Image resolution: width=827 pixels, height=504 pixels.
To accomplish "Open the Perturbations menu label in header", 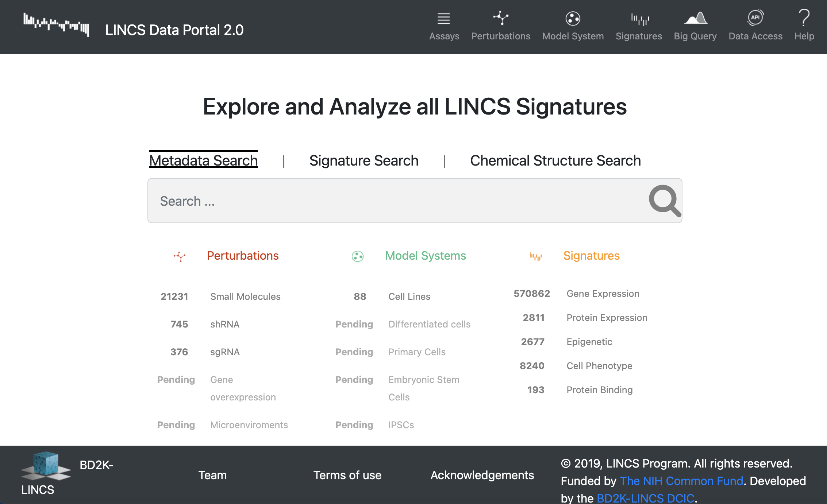I will 501,36.
